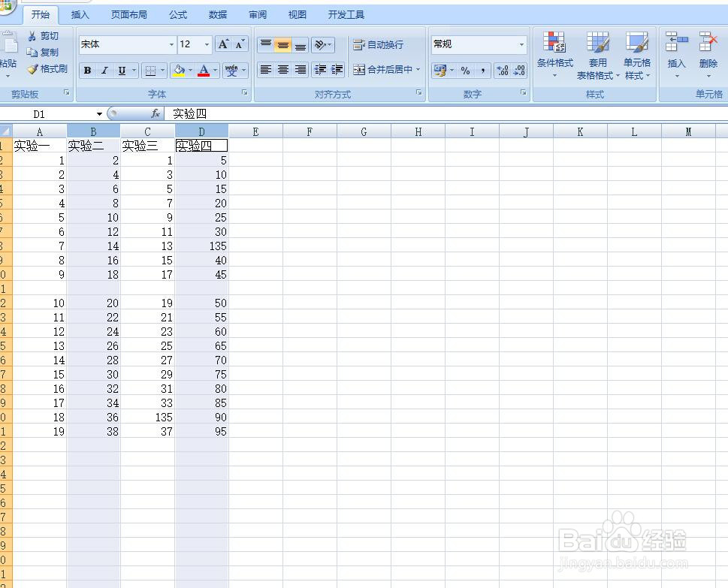Image resolution: width=728 pixels, height=588 pixels.
Task: Center text horizontally
Action: [x=283, y=70]
